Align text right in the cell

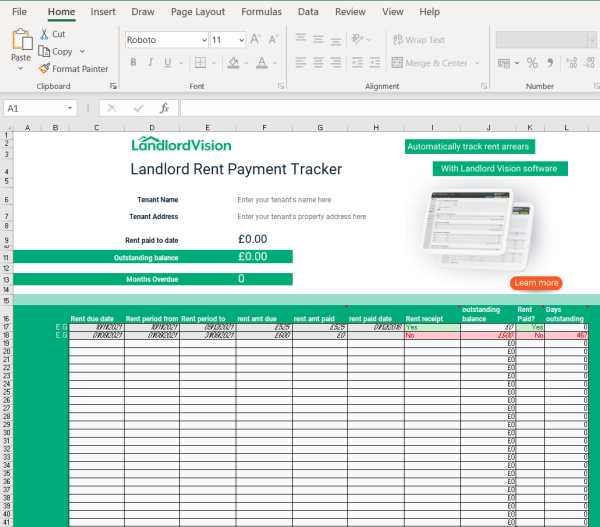coord(336,62)
